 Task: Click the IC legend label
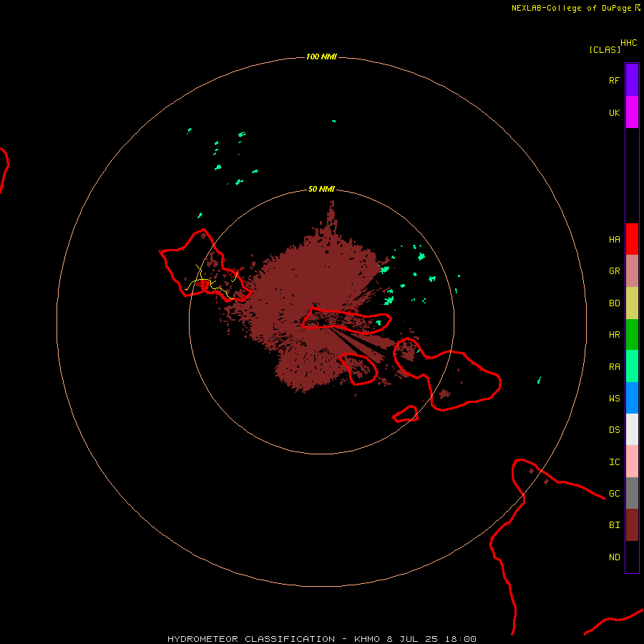(614, 462)
